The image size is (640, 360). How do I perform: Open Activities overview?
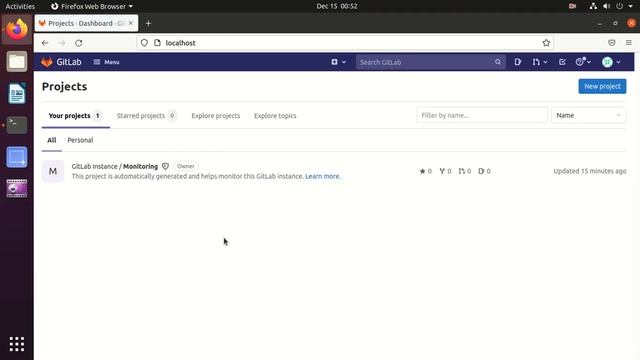[x=20, y=6]
